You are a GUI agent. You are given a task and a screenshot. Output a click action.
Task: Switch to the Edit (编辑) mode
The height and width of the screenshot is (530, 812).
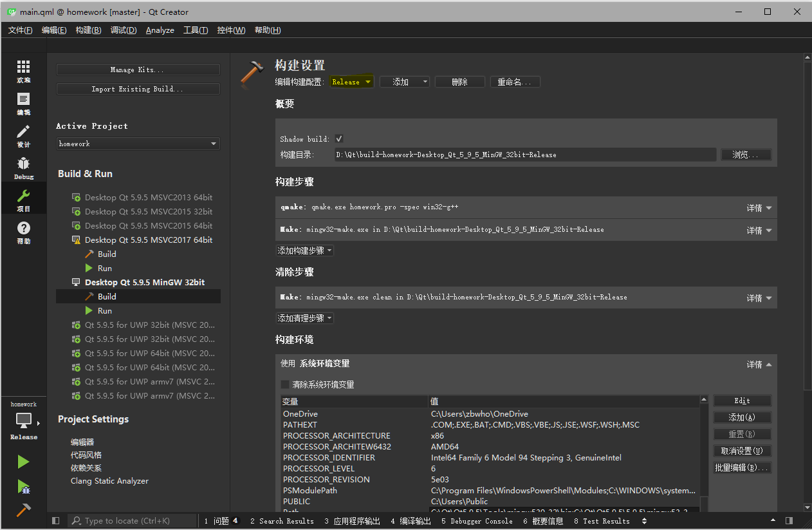click(x=23, y=103)
